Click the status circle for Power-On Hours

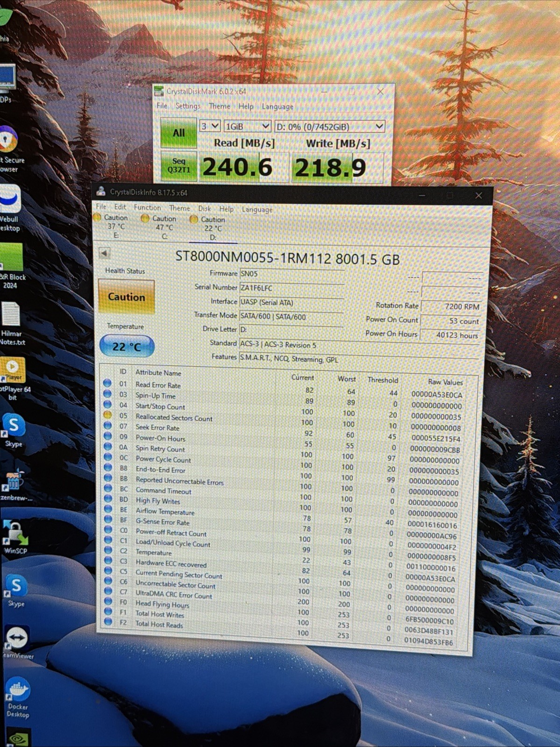point(107,436)
